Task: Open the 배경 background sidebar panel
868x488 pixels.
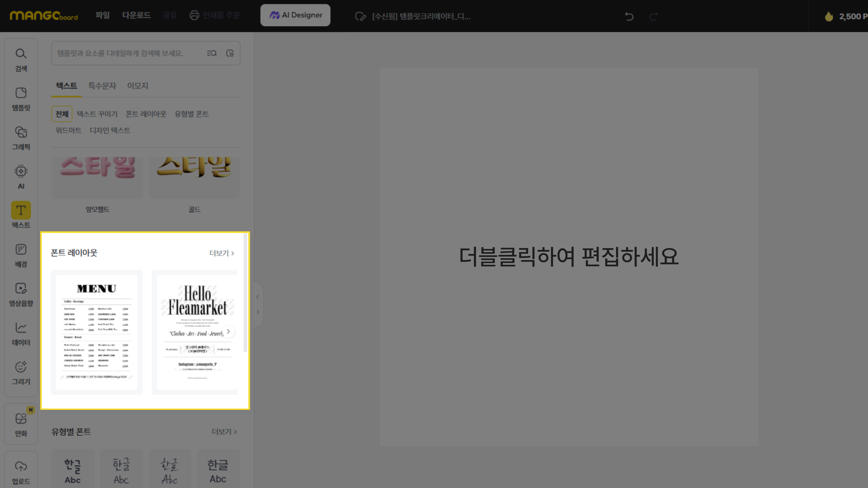Action: point(21,255)
